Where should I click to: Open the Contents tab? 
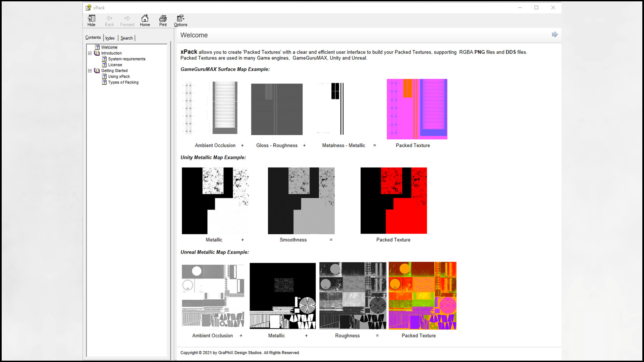tap(93, 37)
